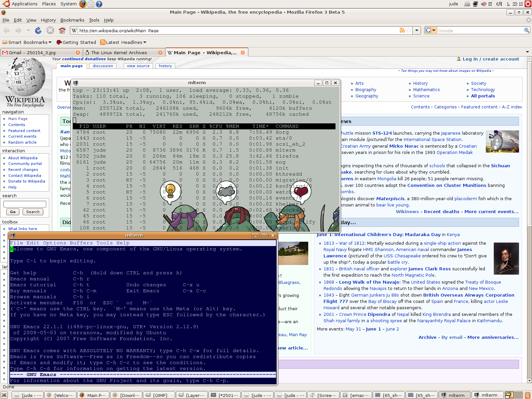532x399 pixels.
Task: Bookmark this page with the star icon
Action: pos(409,30)
